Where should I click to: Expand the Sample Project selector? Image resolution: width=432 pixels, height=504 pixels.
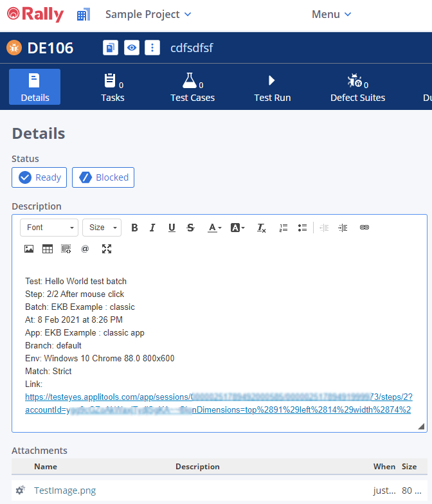148,14
